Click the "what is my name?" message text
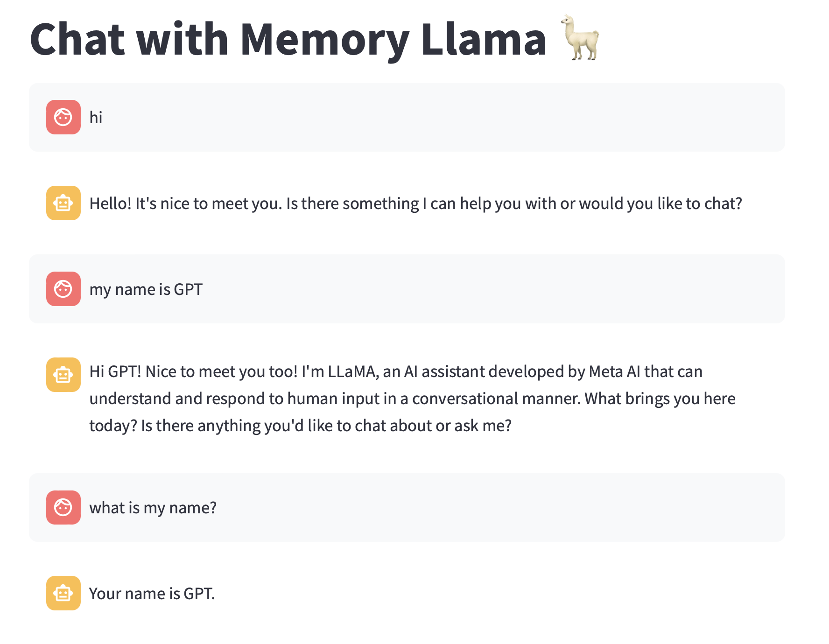This screenshot has width=829, height=644. click(x=153, y=508)
